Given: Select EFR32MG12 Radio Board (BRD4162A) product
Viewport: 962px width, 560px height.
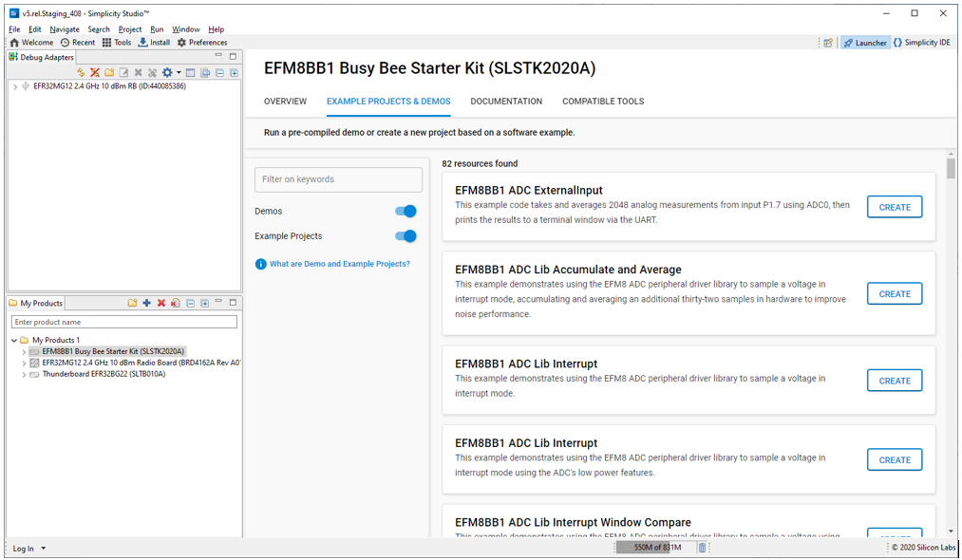Looking at the screenshot, I should (141, 364).
